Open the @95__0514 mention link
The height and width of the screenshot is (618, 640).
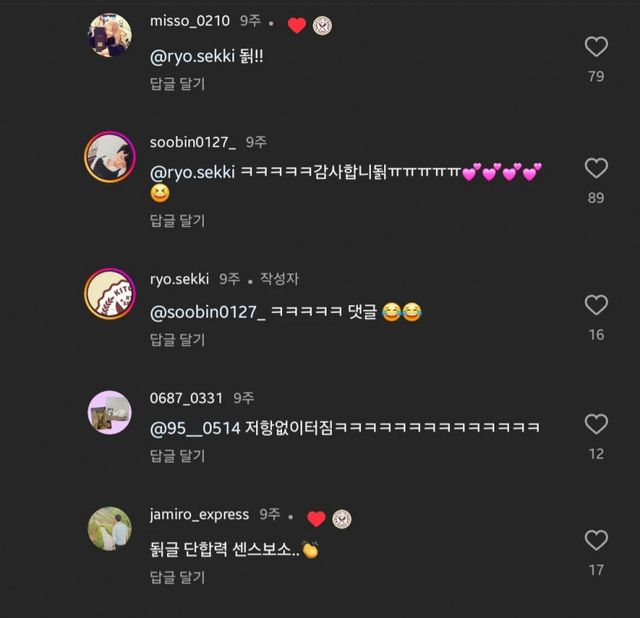pos(194,428)
